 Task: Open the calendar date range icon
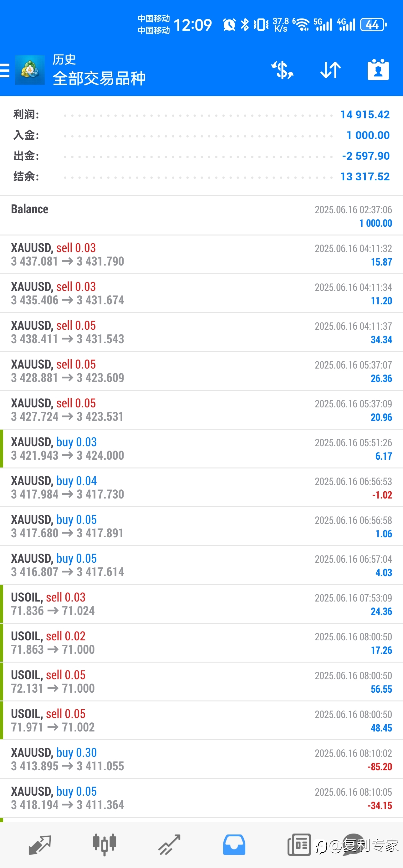pyautogui.click(x=378, y=70)
